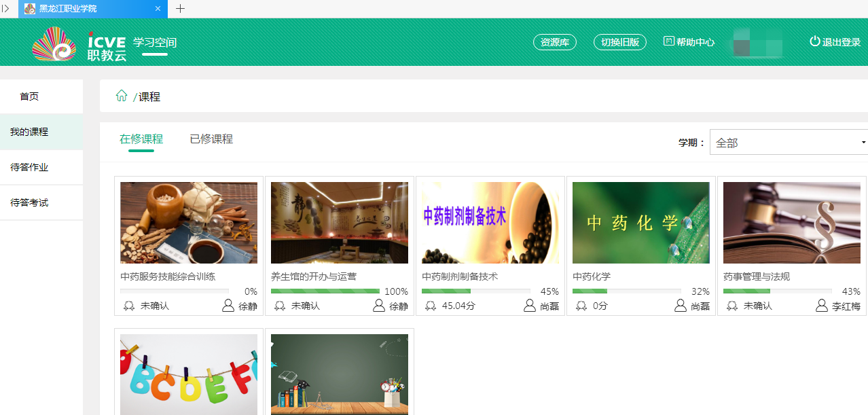Image resolution: width=868 pixels, height=415 pixels.
Task: Click score icon on 中药制剂制备技术 card
Action: pyautogui.click(x=431, y=306)
